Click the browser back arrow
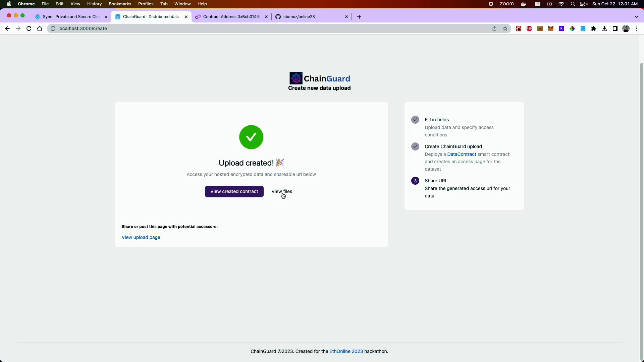Viewport: 644px width, 362px height. point(7,28)
